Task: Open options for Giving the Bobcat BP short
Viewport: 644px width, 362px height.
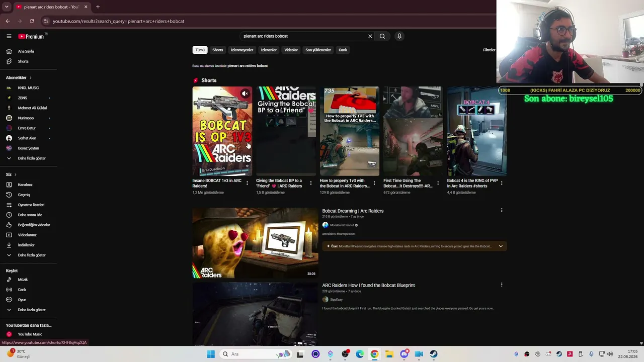Action: [310, 183]
